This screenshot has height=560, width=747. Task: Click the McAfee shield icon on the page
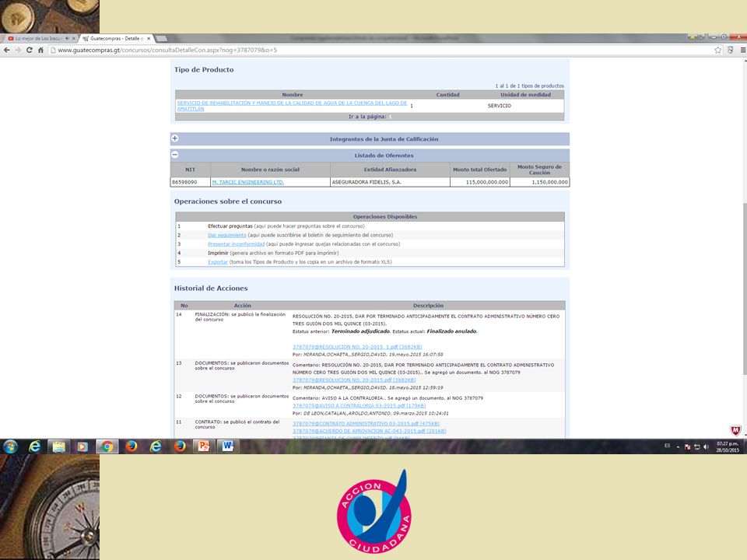coord(735,430)
